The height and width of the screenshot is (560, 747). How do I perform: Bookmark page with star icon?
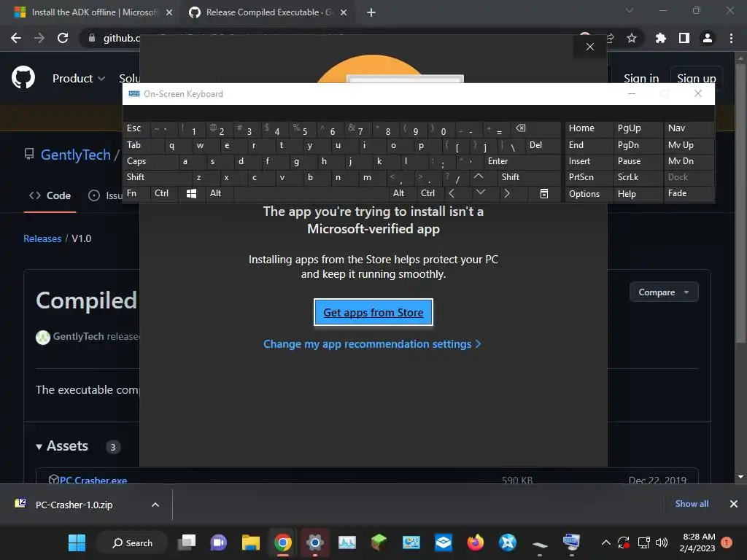[x=632, y=38]
